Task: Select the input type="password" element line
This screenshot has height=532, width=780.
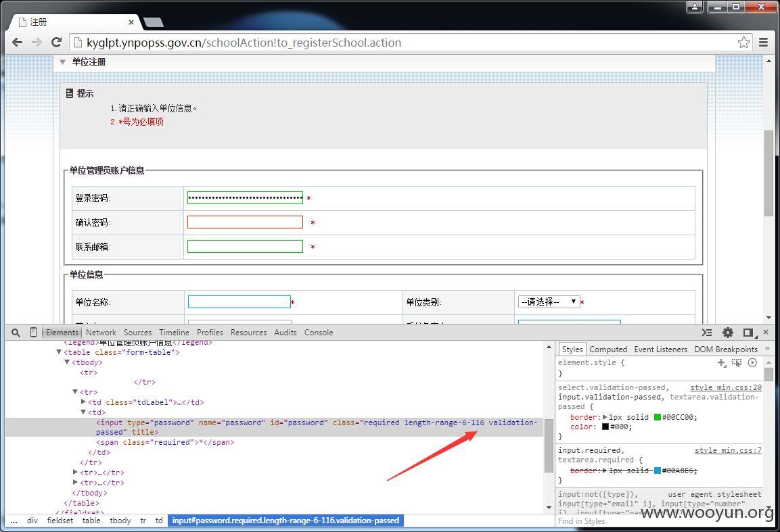Action: tap(274, 427)
